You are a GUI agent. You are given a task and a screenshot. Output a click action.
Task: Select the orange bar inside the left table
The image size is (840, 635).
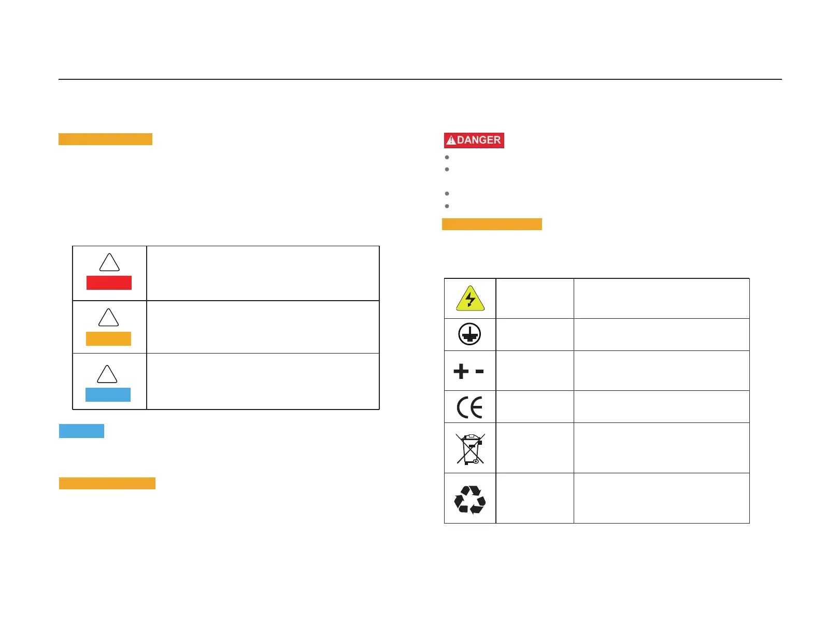point(108,338)
